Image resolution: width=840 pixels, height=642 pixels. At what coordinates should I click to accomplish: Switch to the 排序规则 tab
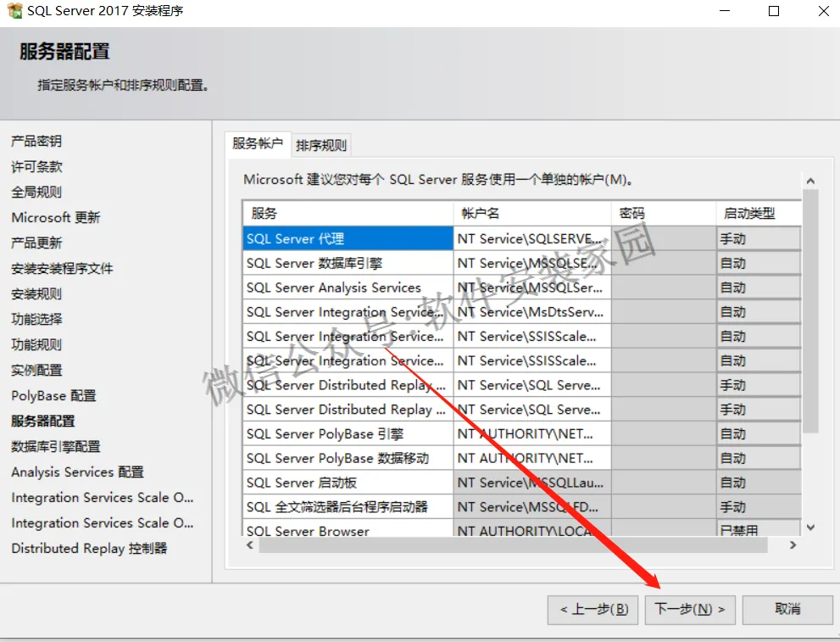(321, 145)
